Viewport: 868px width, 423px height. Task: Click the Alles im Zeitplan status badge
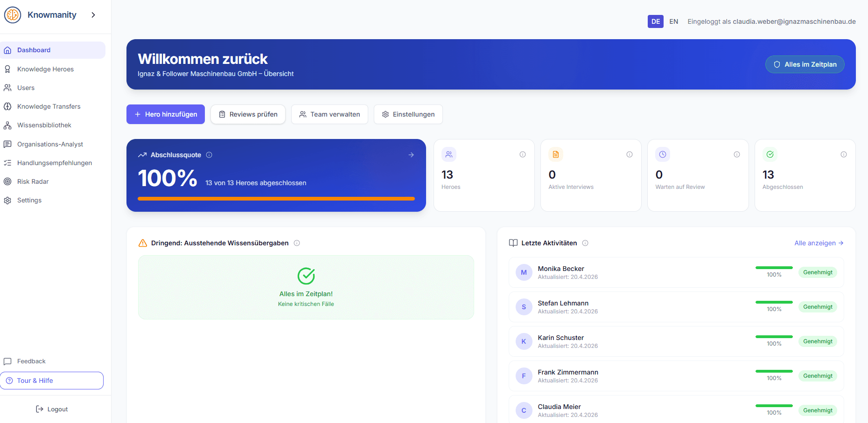pyautogui.click(x=805, y=64)
